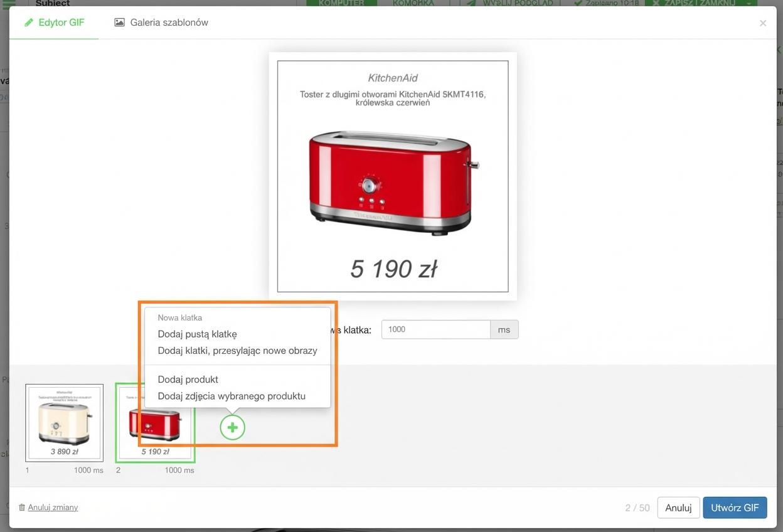Click the Anuluj button
Viewport: 783px width, 532px height.
pyautogui.click(x=678, y=508)
